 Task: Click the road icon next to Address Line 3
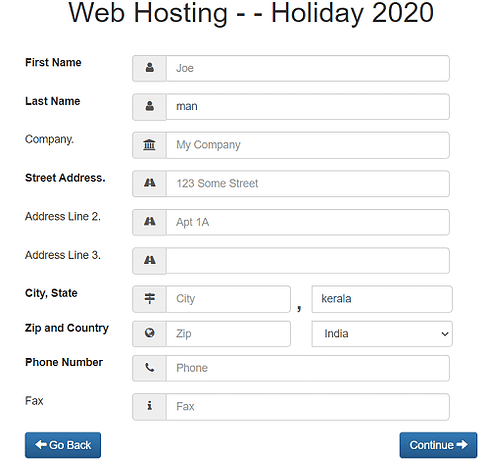(x=150, y=260)
